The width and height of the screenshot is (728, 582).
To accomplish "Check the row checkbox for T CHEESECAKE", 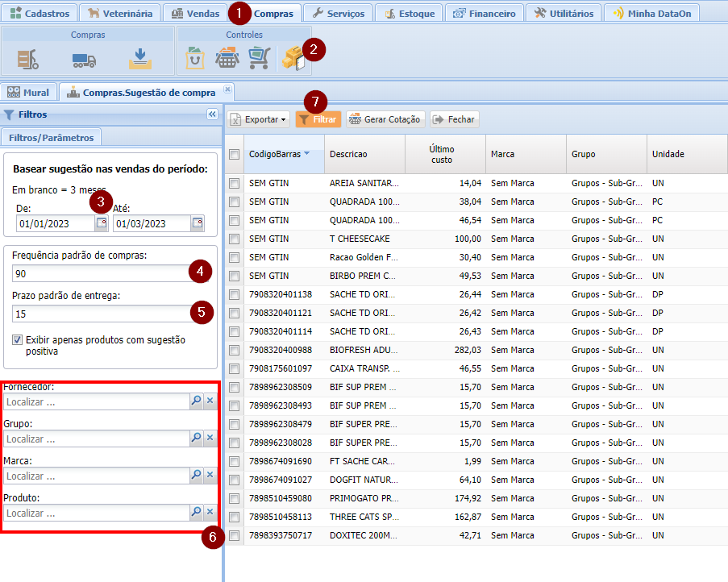I will [234, 239].
